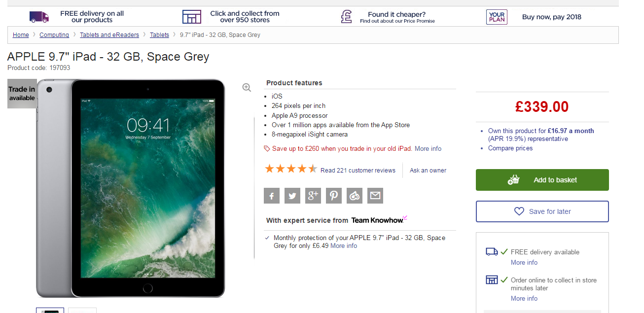Select the first product image thumbnail

click(x=50, y=311)
